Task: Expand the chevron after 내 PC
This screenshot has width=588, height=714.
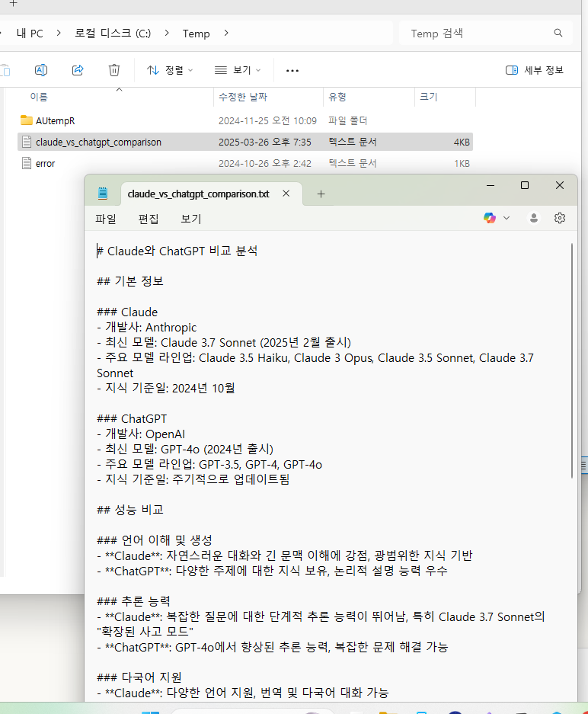Action: pos(59,33)
